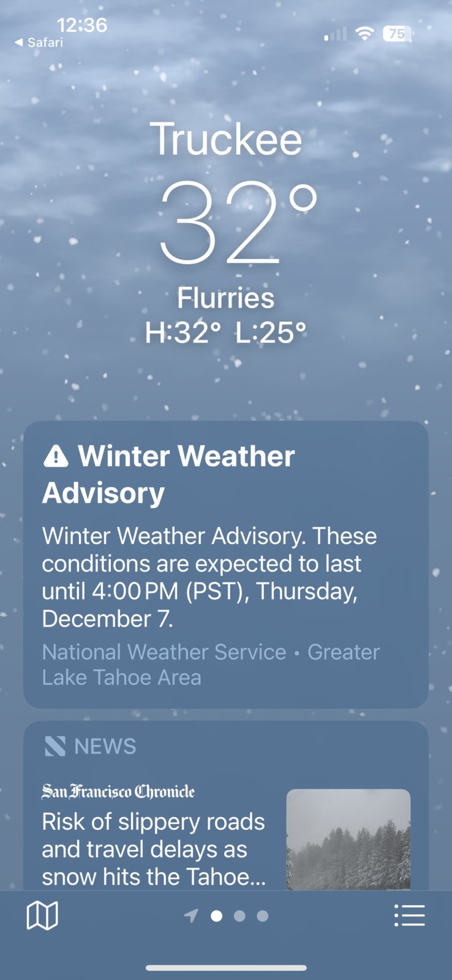Tap the Apple News logo icon
The width and height of the screenshot is (452, 980).
coord(55,746)
